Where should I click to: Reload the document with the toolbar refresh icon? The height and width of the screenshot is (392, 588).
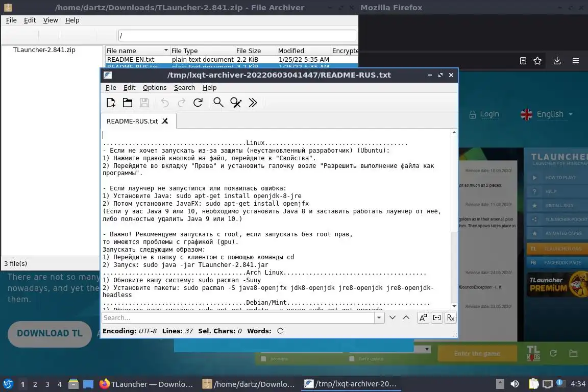click(x=198, y=103)
